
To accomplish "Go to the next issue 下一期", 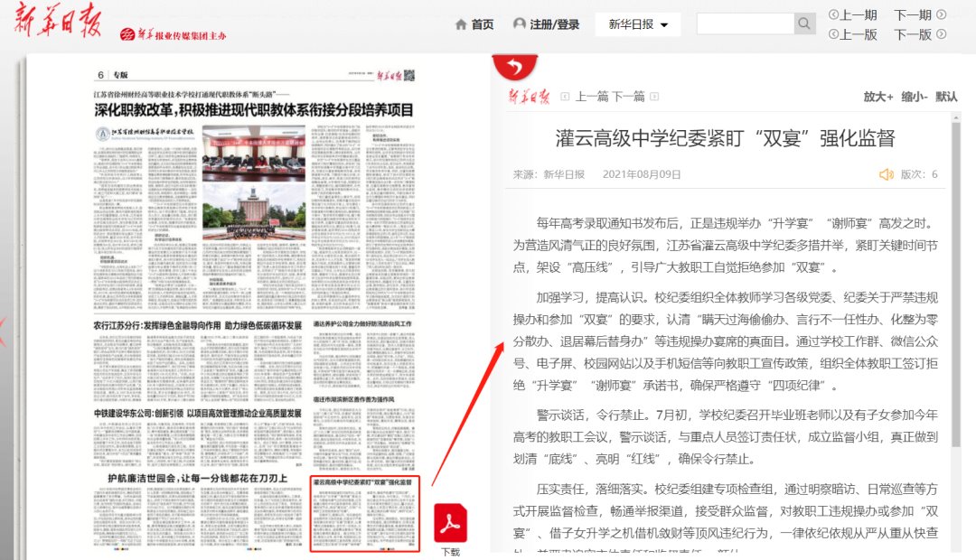I will click(x=920, y=15).
